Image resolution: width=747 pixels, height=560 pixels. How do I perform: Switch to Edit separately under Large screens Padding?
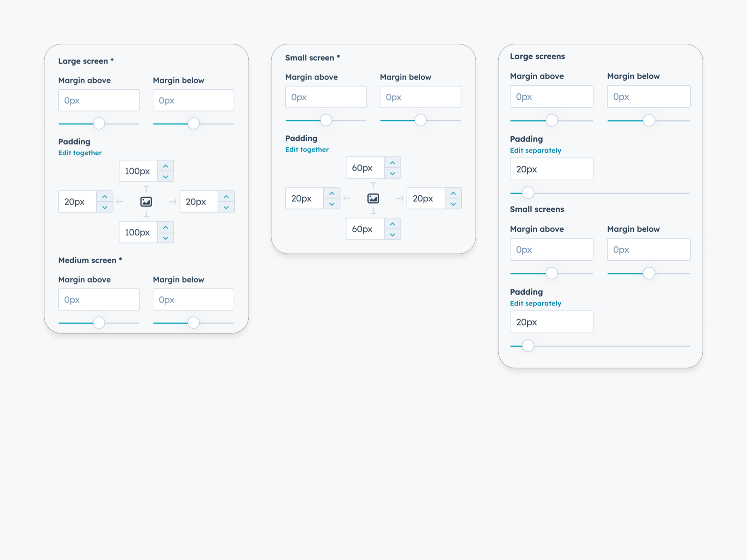coord(535,151)
